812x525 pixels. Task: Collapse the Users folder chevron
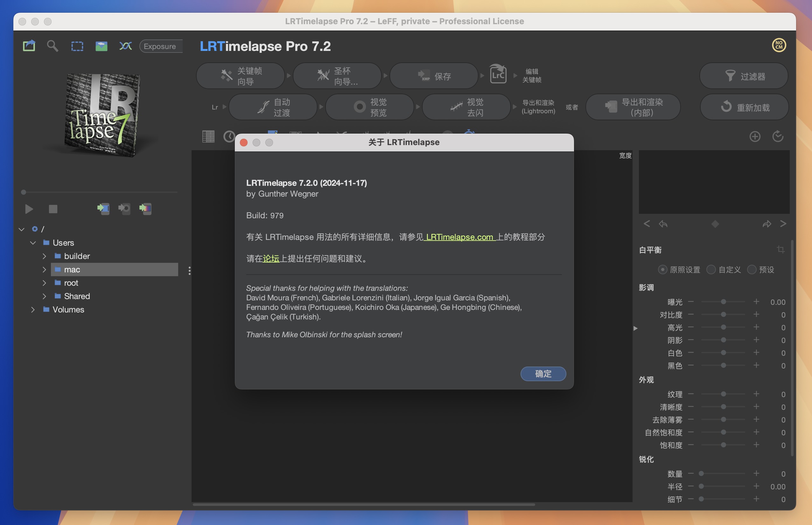point(33,243)
